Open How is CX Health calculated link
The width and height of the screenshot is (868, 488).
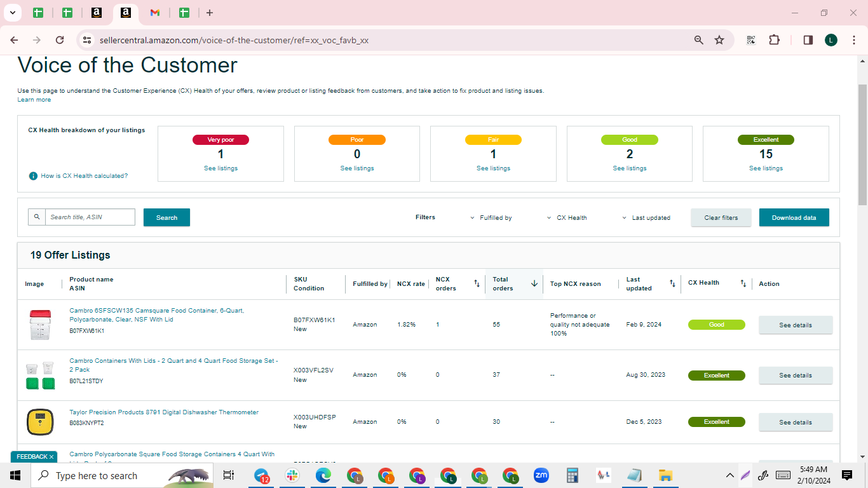click(85, 176)
